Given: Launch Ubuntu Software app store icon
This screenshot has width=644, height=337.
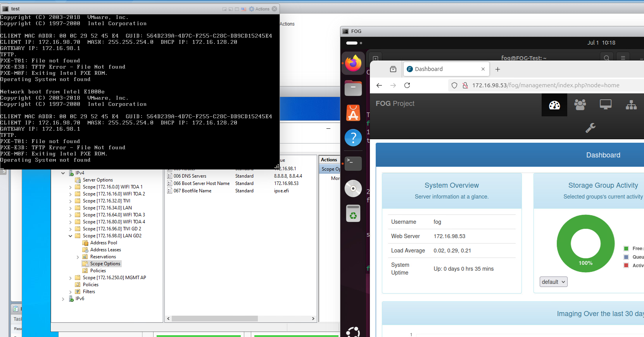Looking at the screenshot, I should coord(353,113).
